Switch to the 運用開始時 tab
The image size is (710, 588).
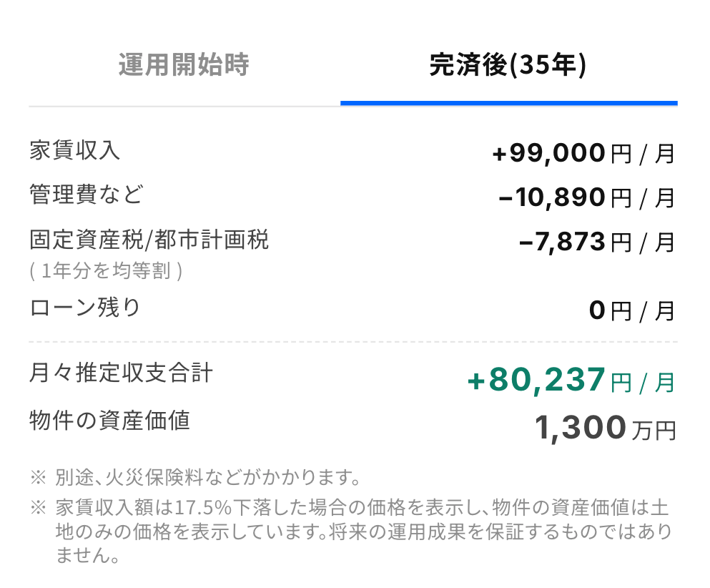coord(184,66)
